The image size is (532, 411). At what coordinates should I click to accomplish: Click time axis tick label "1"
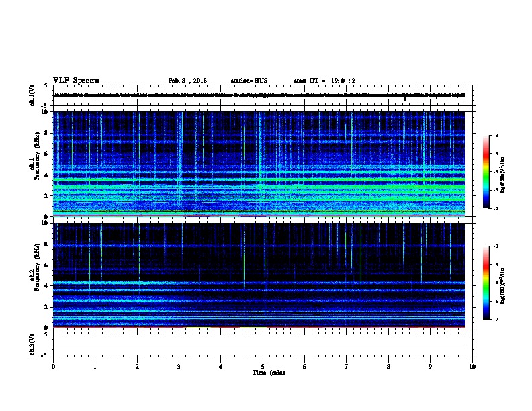click(x=95, y=367)
